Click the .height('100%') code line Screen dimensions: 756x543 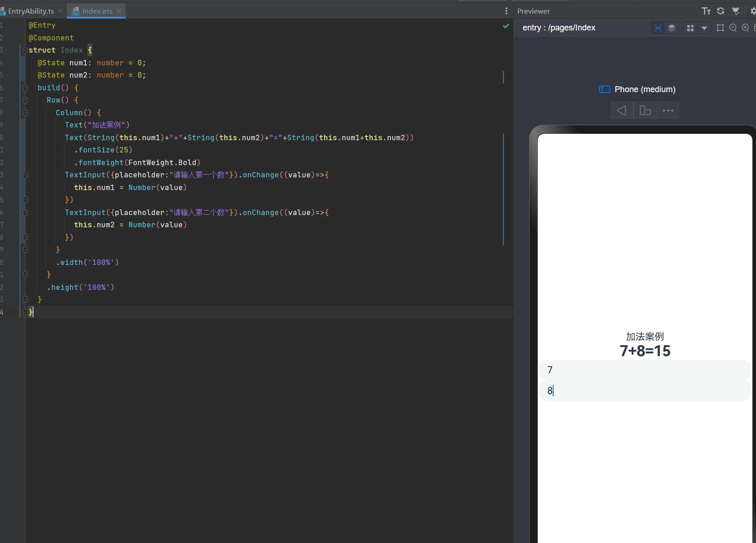[80, 288]
